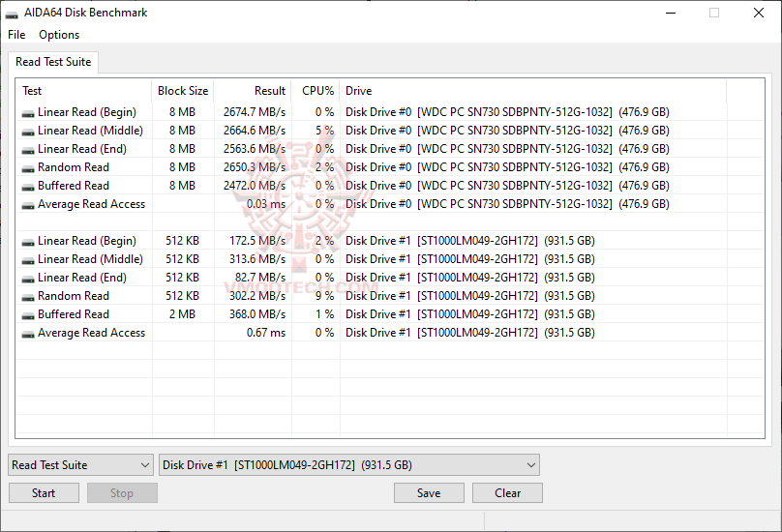Close the AIDA64 Disk Benchmark window
The width and height of the screenshot is (782, 532).
(759, 13)
